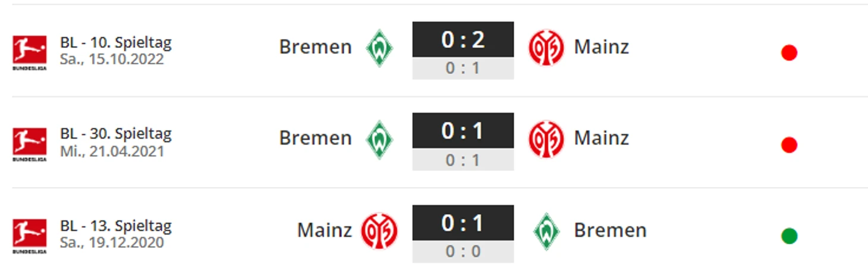868x271 pixels.
Task: Open 'BL - 10. Spieltag' matchday link
Action: 116,43
